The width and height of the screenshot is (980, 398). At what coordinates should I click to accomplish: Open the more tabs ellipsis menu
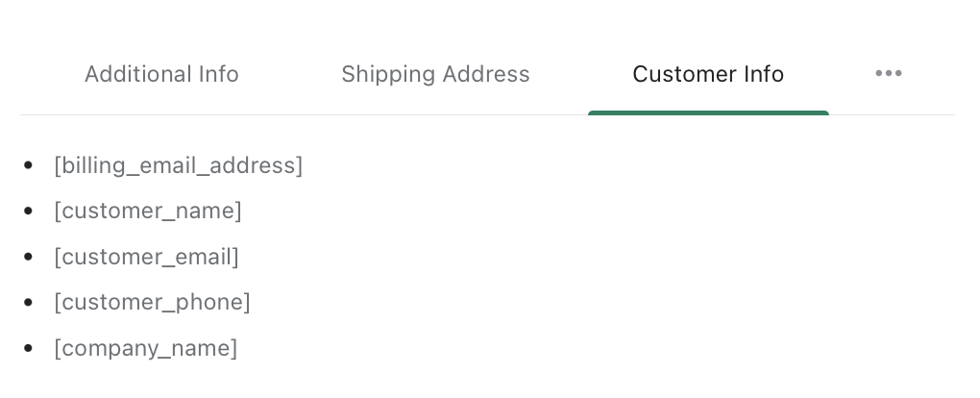[888, 74]
